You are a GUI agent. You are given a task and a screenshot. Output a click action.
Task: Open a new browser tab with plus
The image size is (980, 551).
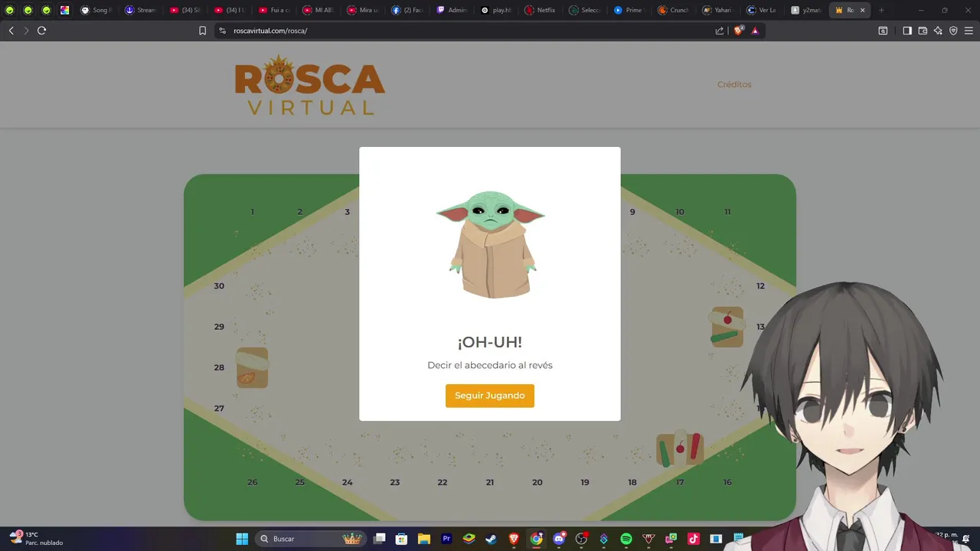click(x=881, y=10)
